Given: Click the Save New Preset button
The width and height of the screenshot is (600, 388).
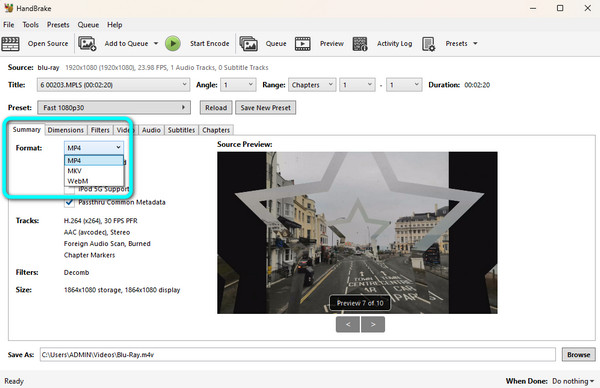Looking at the screenshot, I should (x=266, y=108).
